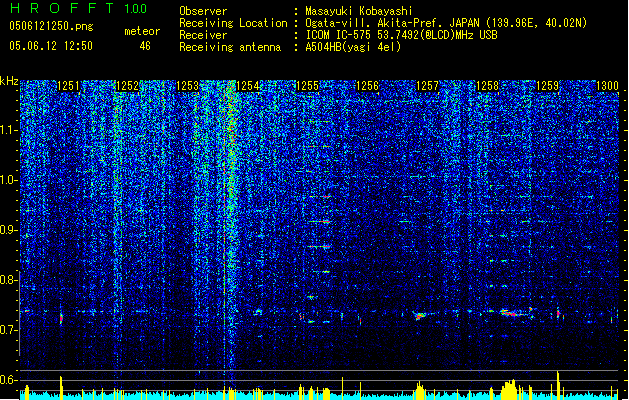Click the long meteor echo after 1258
Image resolution: width=629 pixels, height=400 pixels.
[x=513, y=313]
